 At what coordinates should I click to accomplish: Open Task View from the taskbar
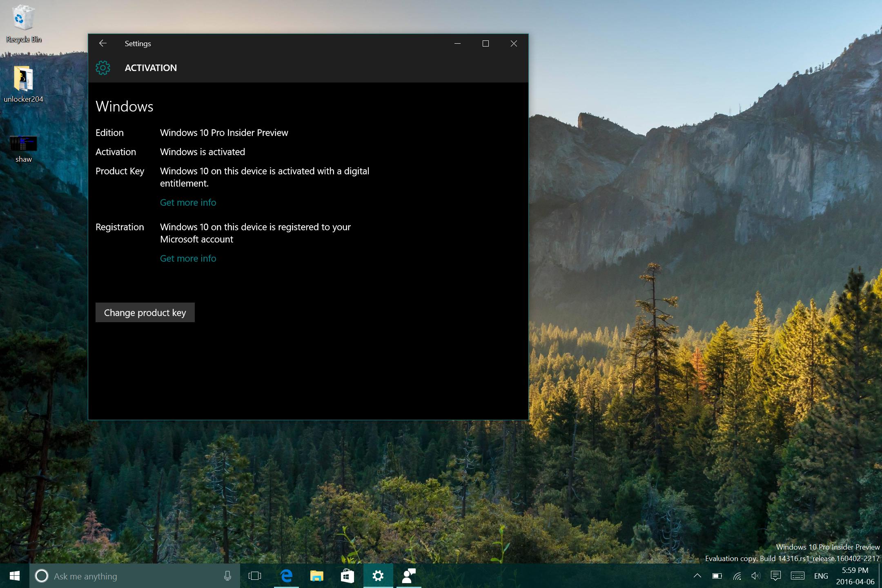tap(255, 576)
